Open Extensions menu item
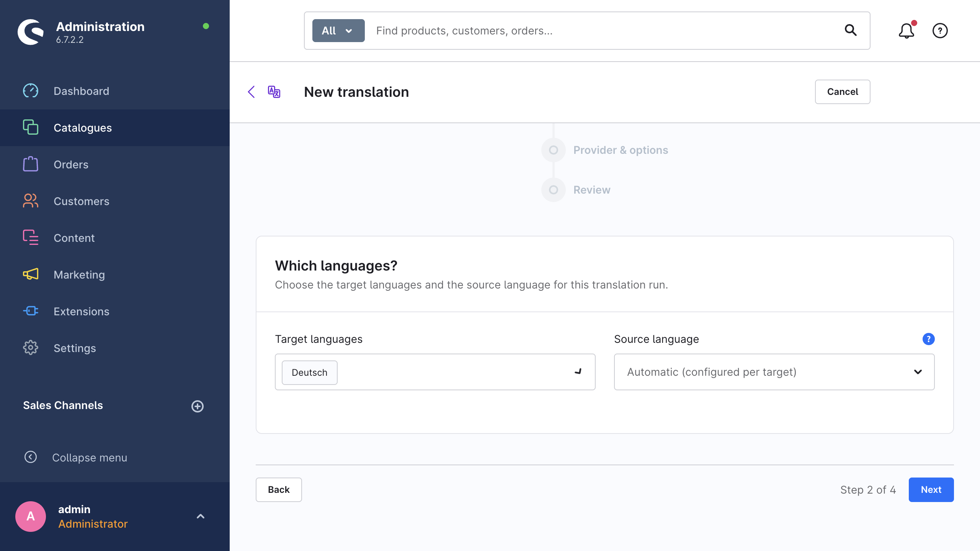The width and height of the screenshot is (980, 551). 115,311
